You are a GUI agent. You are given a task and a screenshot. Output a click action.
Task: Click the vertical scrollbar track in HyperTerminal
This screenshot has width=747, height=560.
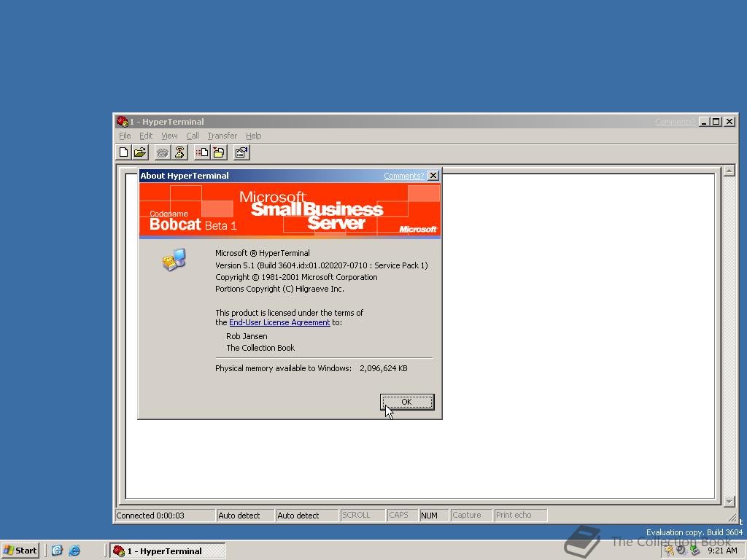coord(729,335)
